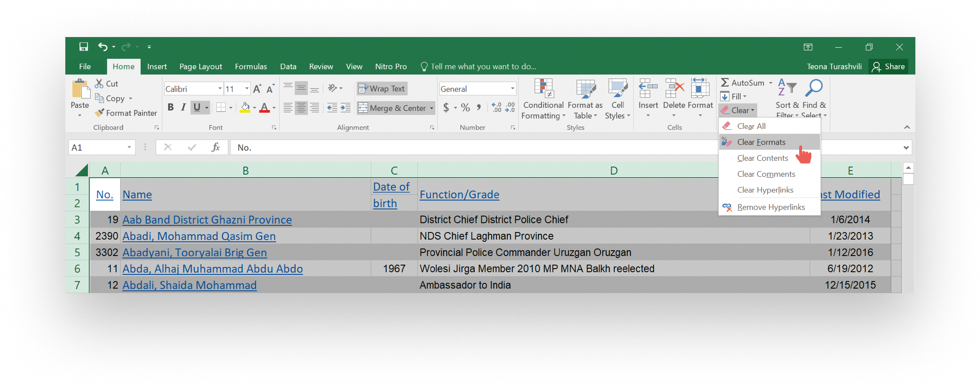Image resolution: width=980 pixels, height=386 pixels.
Task: Click the Borders icon
Action: [221, 108]
